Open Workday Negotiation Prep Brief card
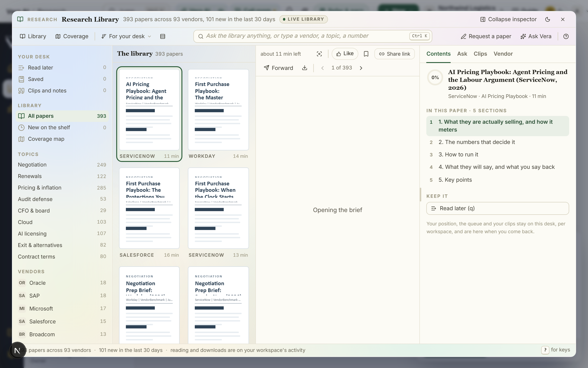588x368 pixels. click(149, 305)
